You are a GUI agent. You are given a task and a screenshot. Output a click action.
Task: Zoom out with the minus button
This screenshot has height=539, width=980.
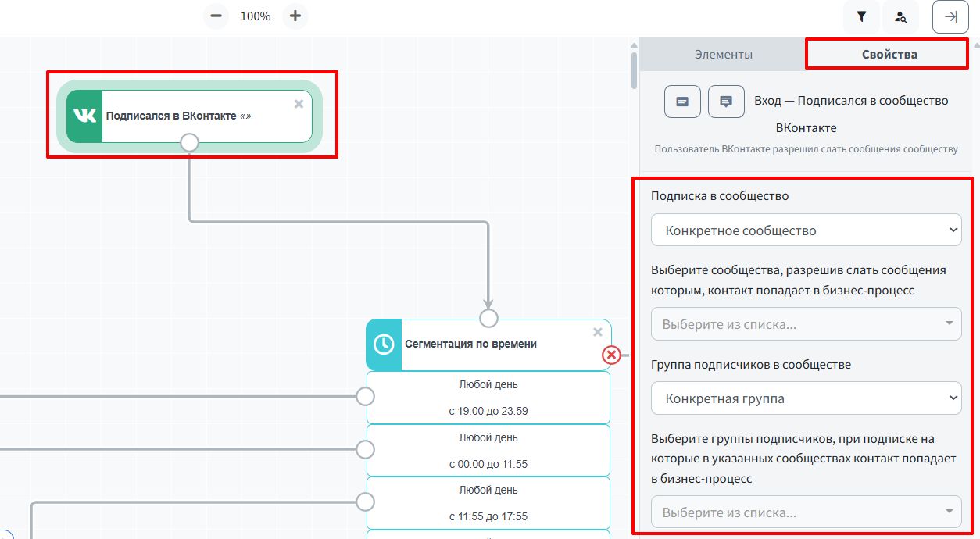tap(216, 16)
